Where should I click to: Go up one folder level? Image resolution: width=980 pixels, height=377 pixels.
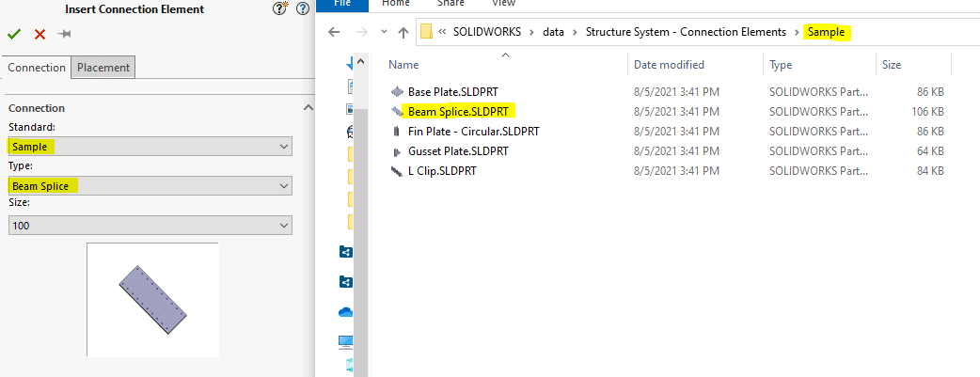(x=403, y=33)
